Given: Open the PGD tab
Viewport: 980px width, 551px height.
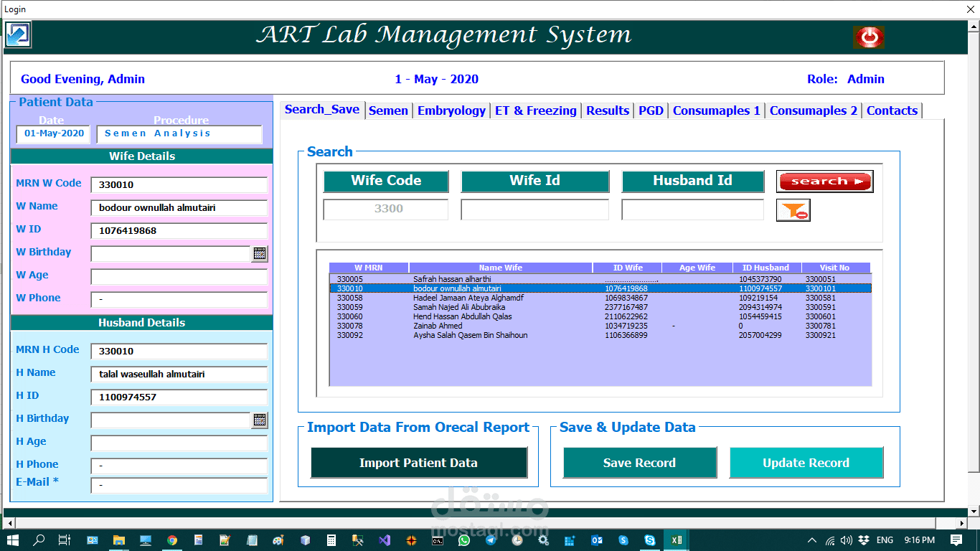Looking at the screenshot, I should 651,110.
